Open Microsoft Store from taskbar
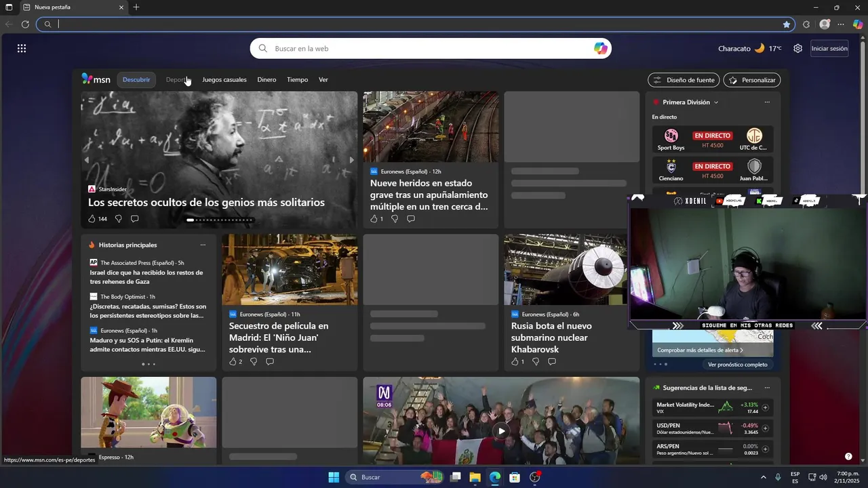The width and height of the screenshot is (868, 488). [515, 477]
